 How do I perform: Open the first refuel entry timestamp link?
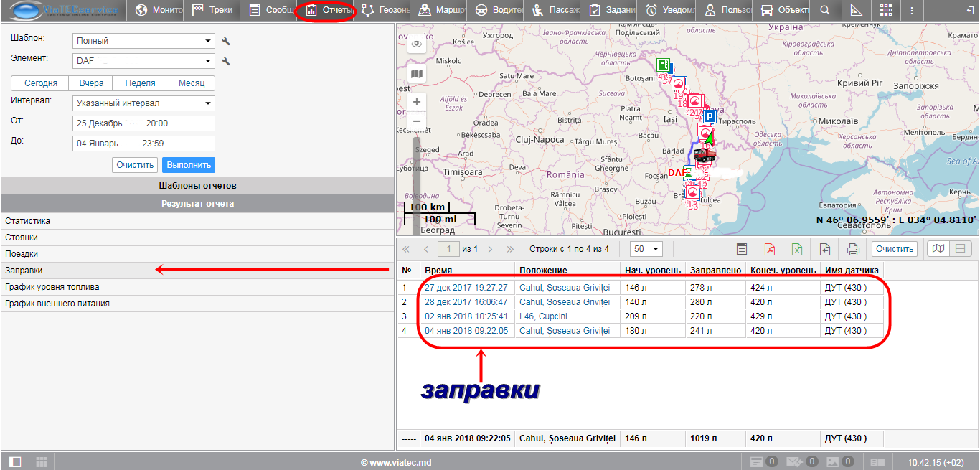[x=466, y=288]
